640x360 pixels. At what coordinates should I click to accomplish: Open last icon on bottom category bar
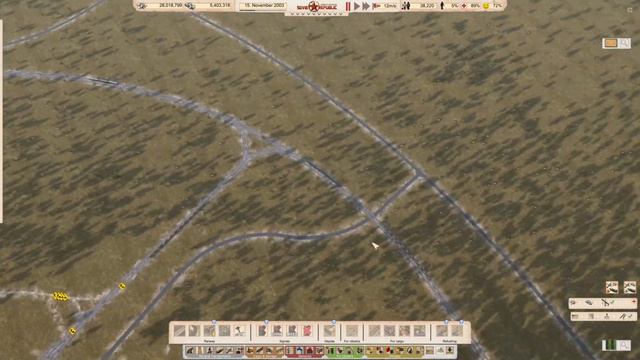450,350
